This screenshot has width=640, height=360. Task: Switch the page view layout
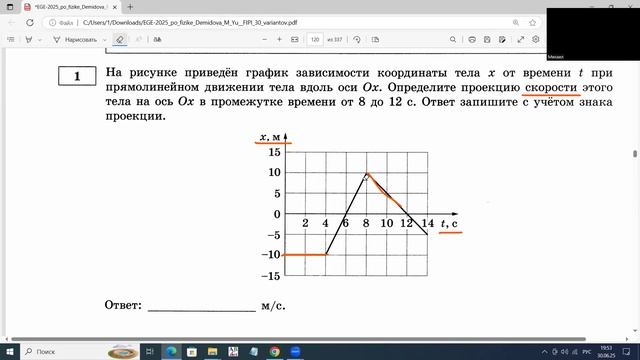tap(376, 40)
